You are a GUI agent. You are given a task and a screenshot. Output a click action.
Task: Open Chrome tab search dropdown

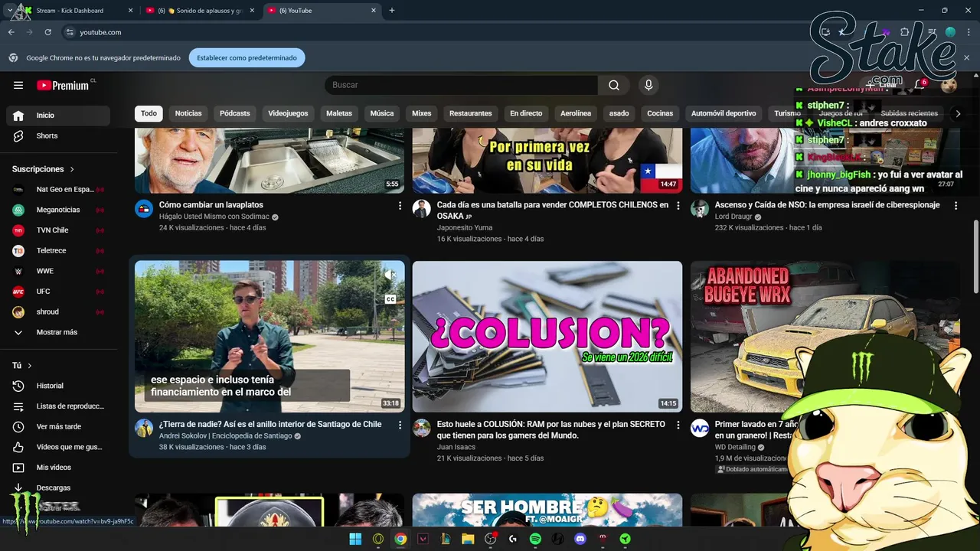click(9, 11)
